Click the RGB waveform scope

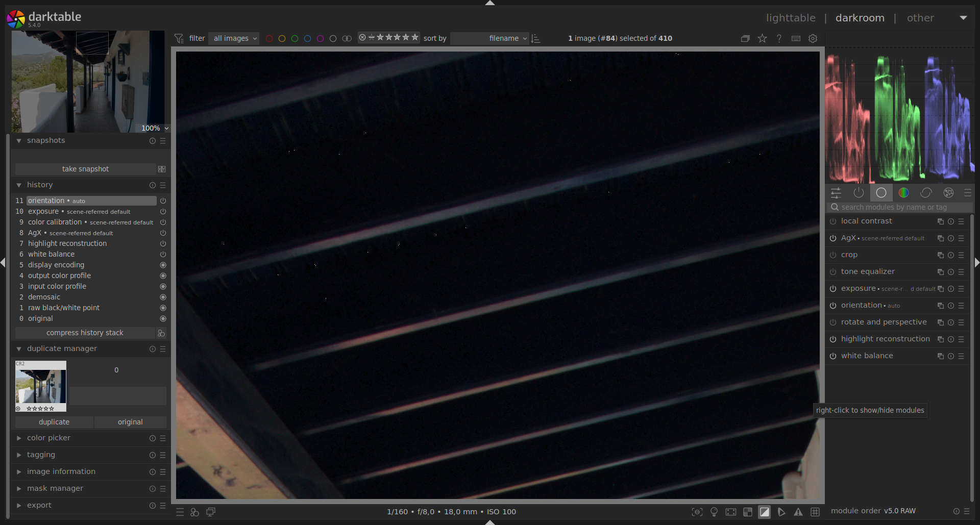(900, 116)
